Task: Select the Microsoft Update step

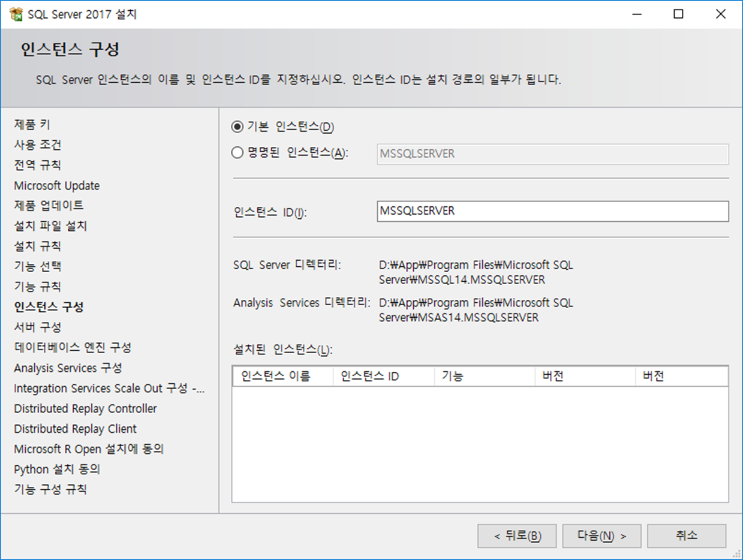Action: (x=57, y=186)
